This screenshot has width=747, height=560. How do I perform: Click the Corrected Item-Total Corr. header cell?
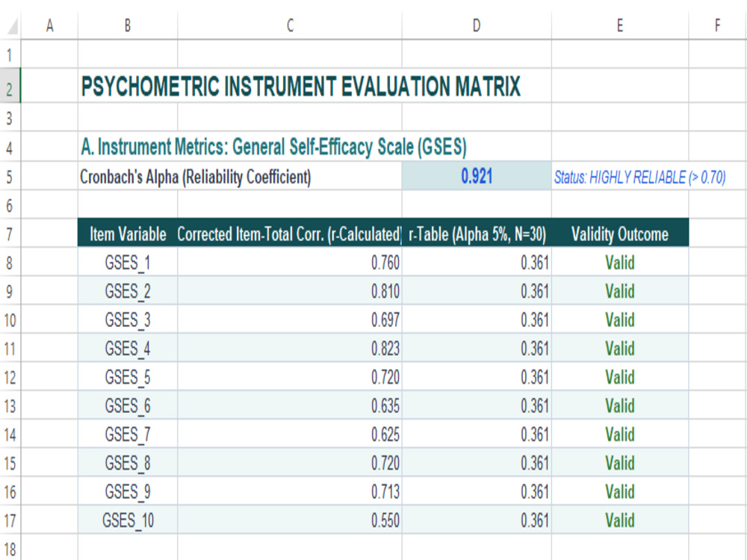(x=290, y=234)
